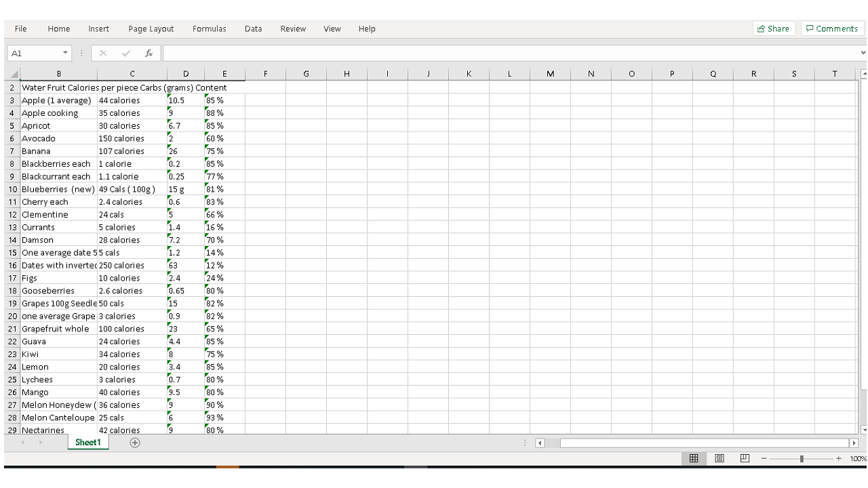Select the cell containing 'Guava'
The image size is (868, 488).
pos(59,342)
